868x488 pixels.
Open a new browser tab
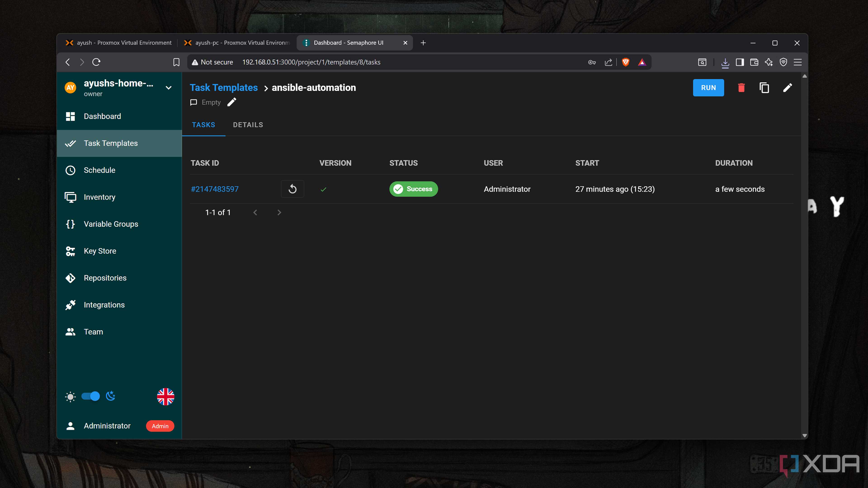[x=423, y=43]
